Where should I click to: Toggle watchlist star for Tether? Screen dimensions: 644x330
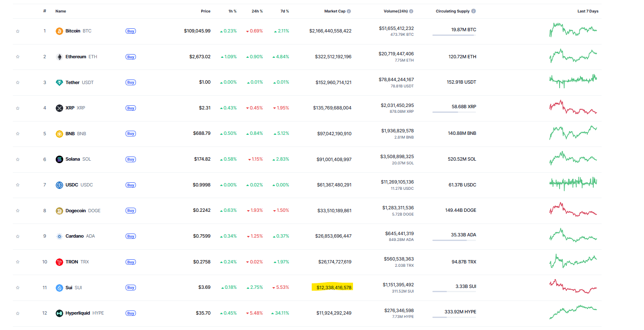[18, 82]
